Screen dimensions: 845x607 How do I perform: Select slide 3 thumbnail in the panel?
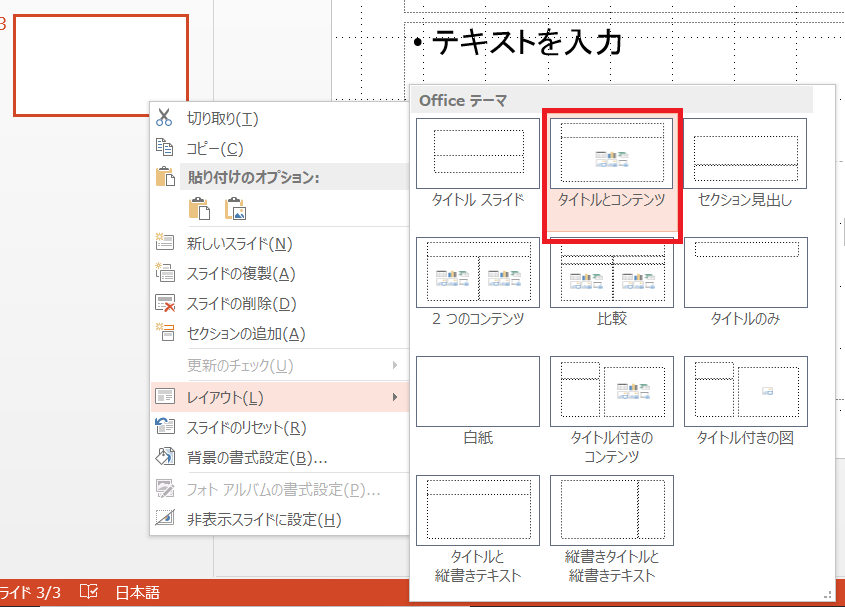click(101, 65)
